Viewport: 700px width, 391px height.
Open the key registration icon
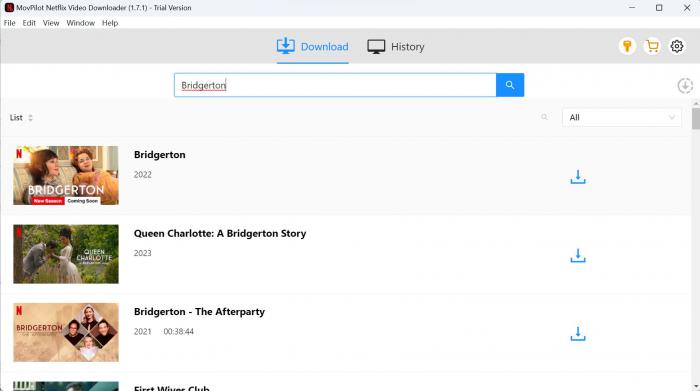click(x=627, y=46)
